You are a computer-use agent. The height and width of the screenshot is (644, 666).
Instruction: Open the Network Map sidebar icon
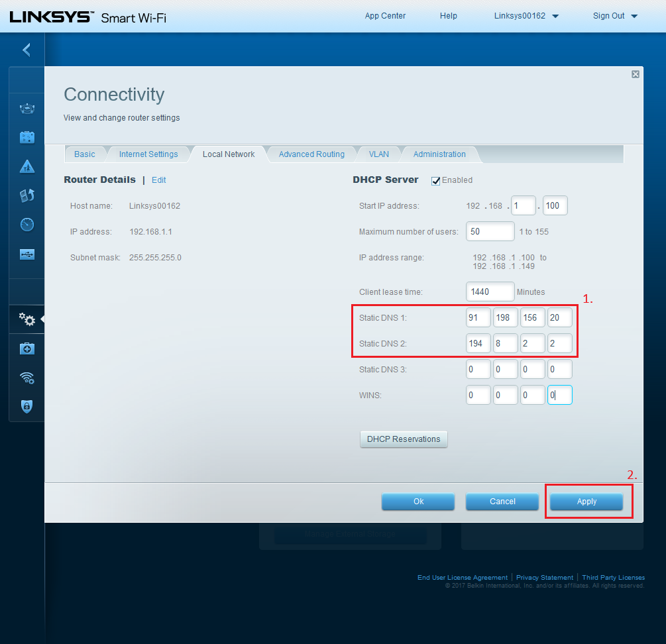click(27, 109)
